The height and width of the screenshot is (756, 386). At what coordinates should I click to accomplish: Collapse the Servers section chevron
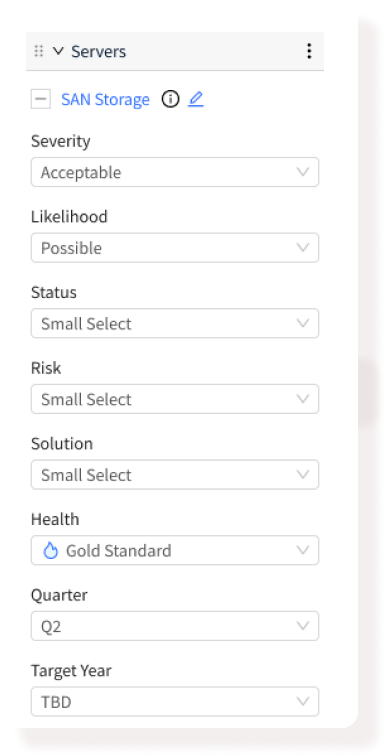click(58, 51)
